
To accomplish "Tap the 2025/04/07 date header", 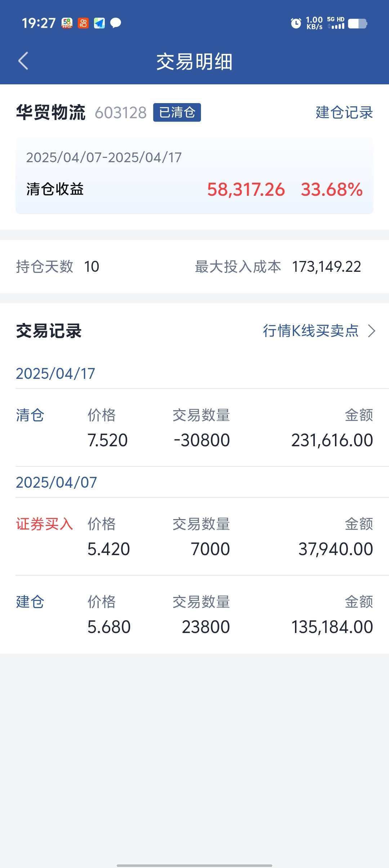I will click(57, 482).
